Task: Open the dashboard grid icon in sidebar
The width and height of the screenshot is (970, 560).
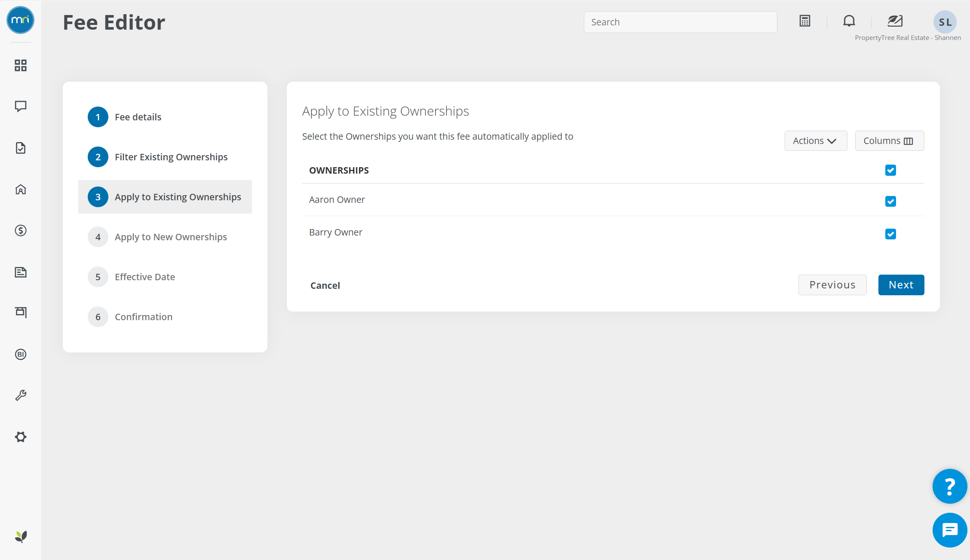Action: (21, 65)
